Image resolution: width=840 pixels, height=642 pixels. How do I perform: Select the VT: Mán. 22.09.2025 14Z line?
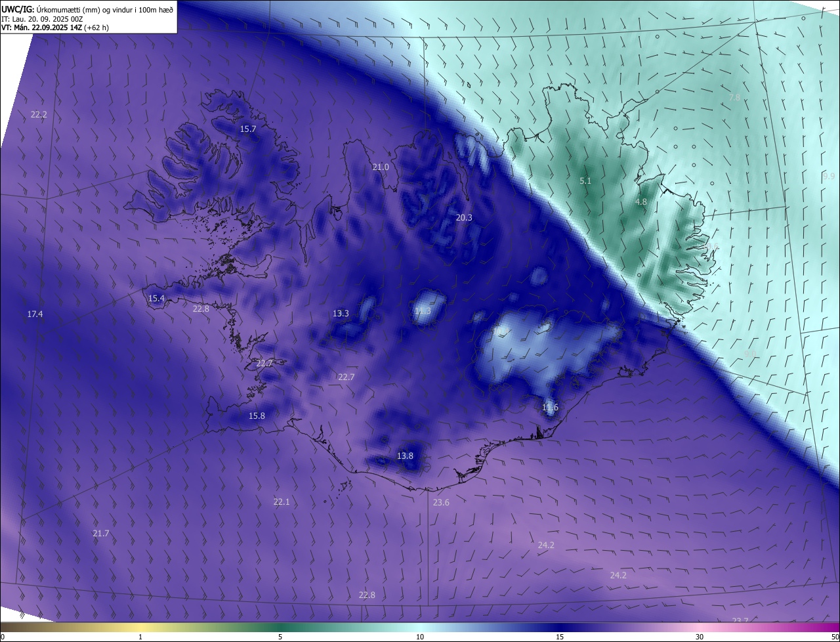(54, 28)
